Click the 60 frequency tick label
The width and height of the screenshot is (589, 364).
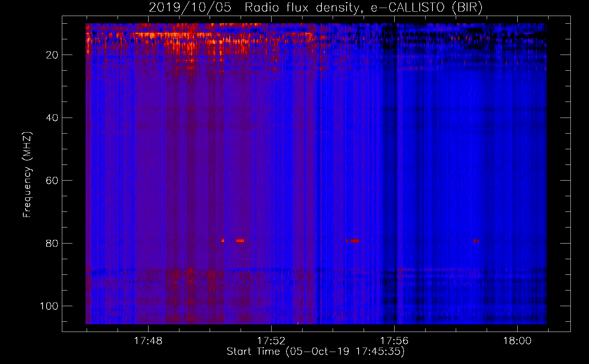tap(52, 181)
